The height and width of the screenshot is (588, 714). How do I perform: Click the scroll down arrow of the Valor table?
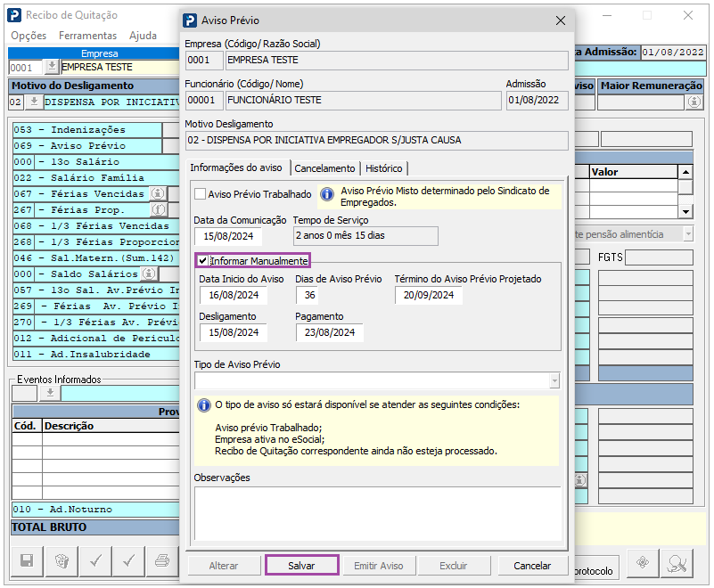(x=685, y=211)
